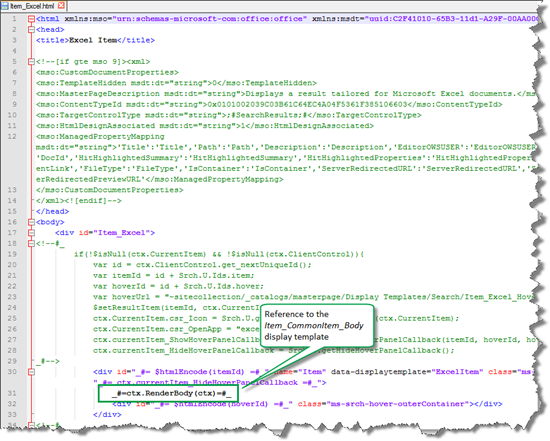Click the 'var hoverId = id + Srch.U.Ids.hover' line
The height and width of the screenshot is (441, 550).
pyautogui.click(x=178, y=287)
